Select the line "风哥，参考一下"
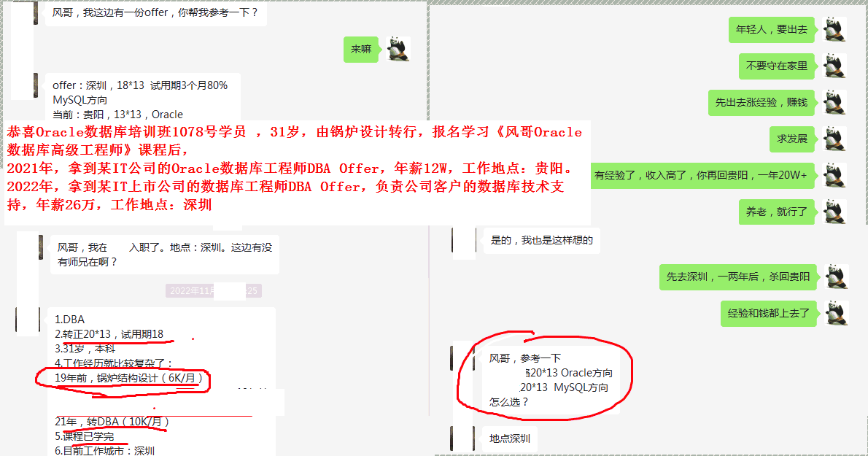 click(524, 358)
